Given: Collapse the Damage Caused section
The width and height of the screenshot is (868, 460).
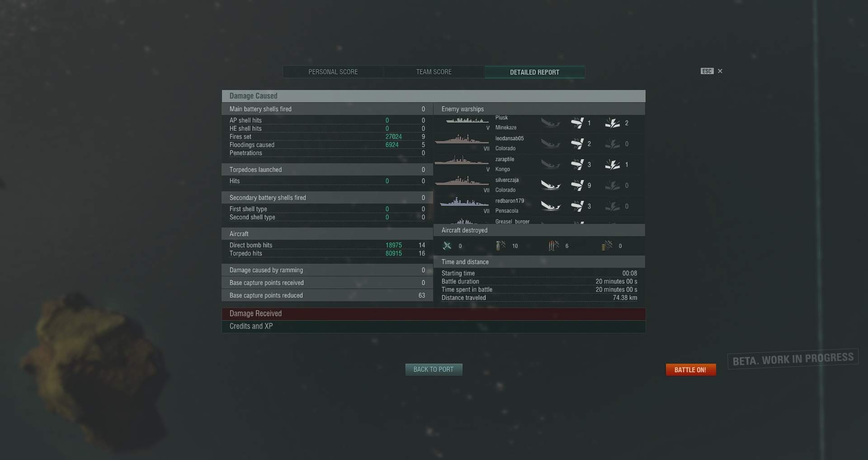Looking at the screenshot, I should [x=434, y=96].
